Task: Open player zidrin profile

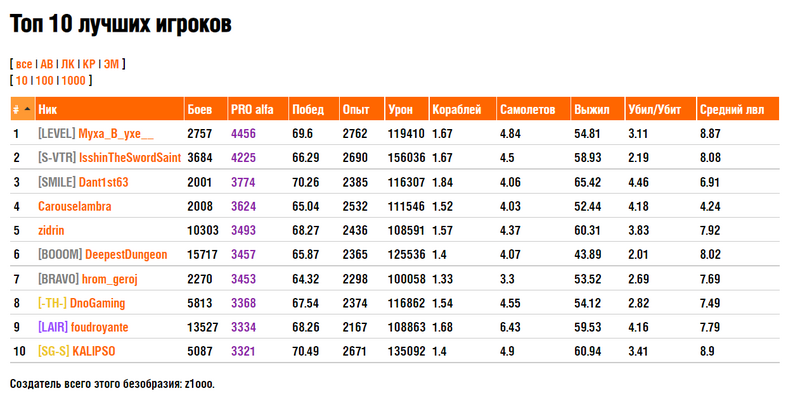Action: pos(51,231)
